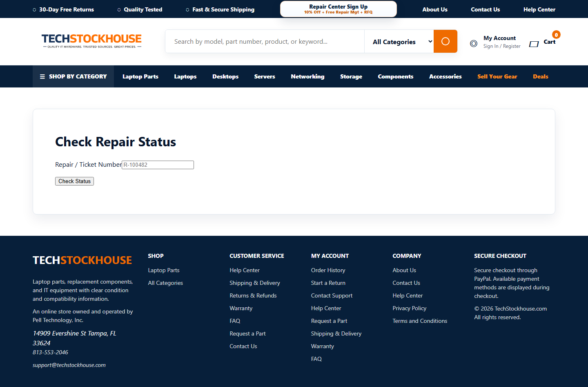Click the Quality Tested label

point(143,9)
